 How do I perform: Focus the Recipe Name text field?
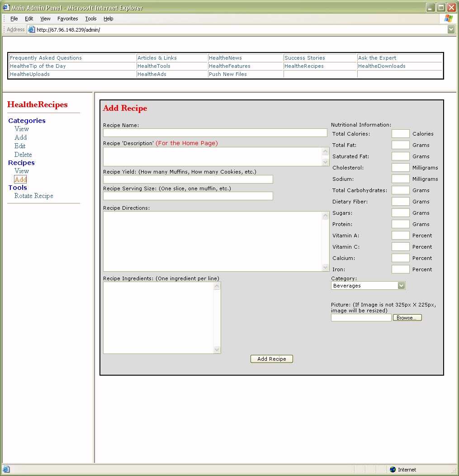click(x=215, y=133)
